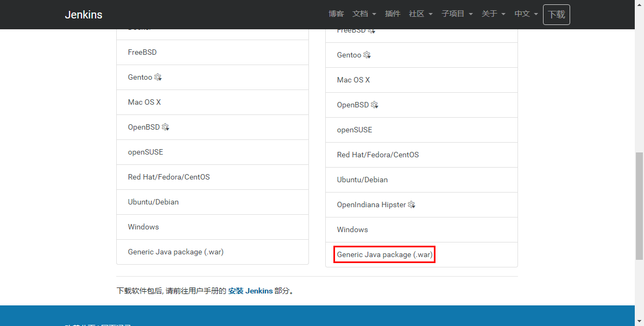
Task: Click gear icon beside right OpenBSD
Action: point(375,105)
